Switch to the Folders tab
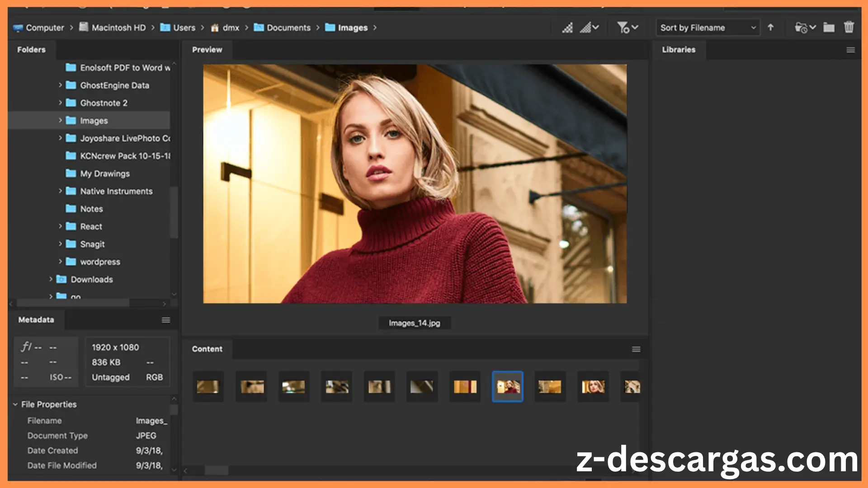Image resolution: width=868 pixels, height=488 pixels. pos(31,50)
